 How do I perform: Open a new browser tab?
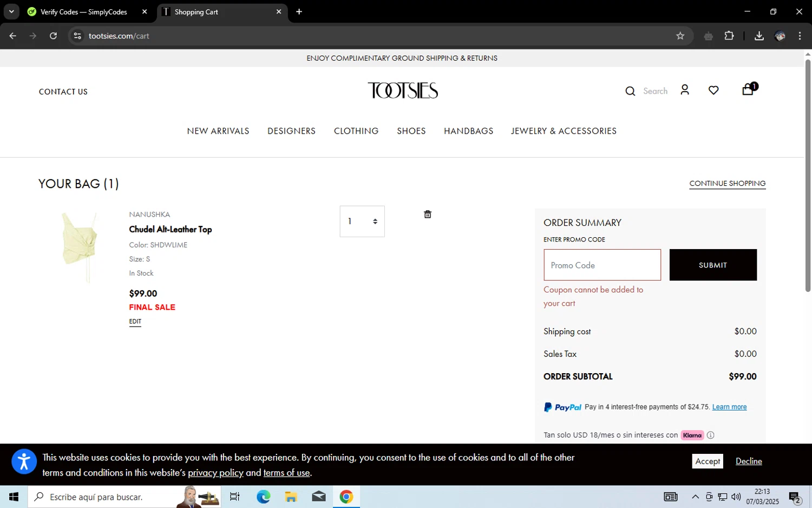pyautogui.click(x=299, y=11)
